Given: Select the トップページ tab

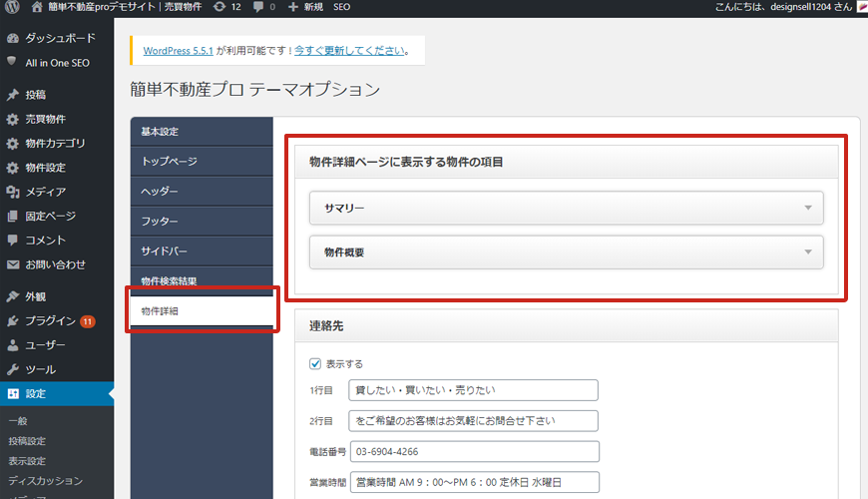Looking at the screenshot, I should 202,162.
